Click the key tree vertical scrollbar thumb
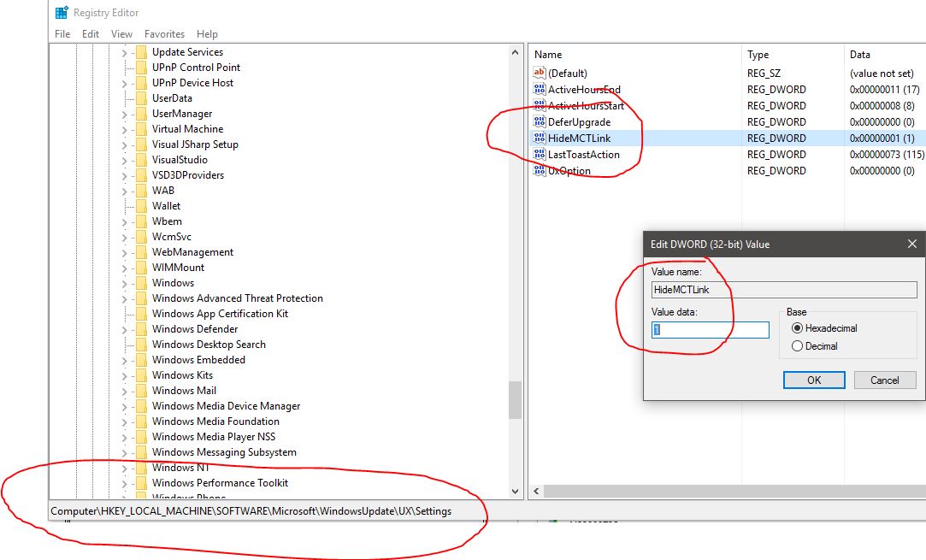 pyautogui.click(x=515, y=400)
